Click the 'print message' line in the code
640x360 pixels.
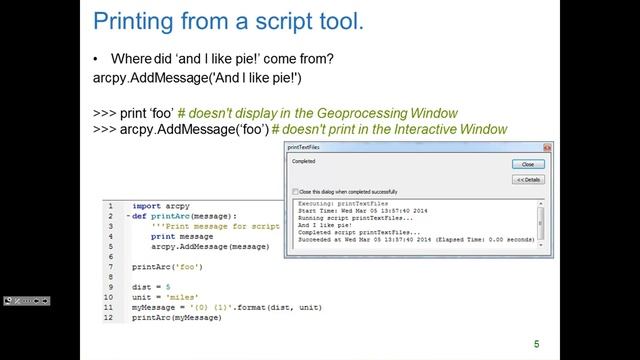click(182, 236)
